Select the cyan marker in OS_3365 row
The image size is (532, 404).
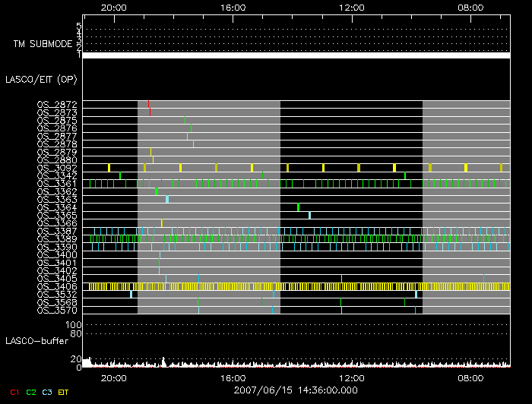click(309, 215)
